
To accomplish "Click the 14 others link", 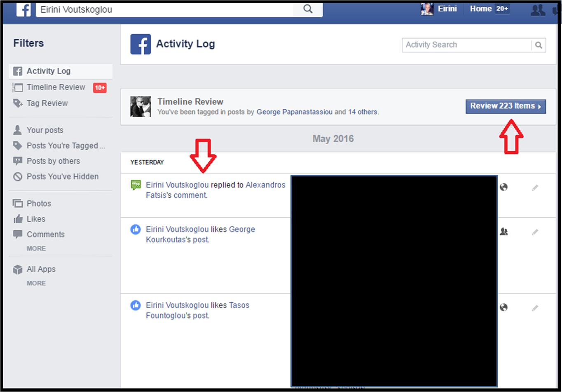I will 363,112.
